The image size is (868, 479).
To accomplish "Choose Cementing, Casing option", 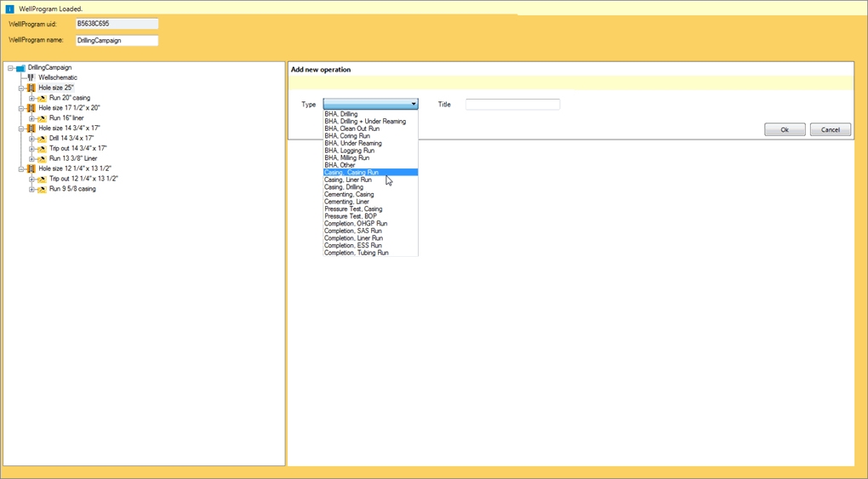I will [x=370, y=194].
